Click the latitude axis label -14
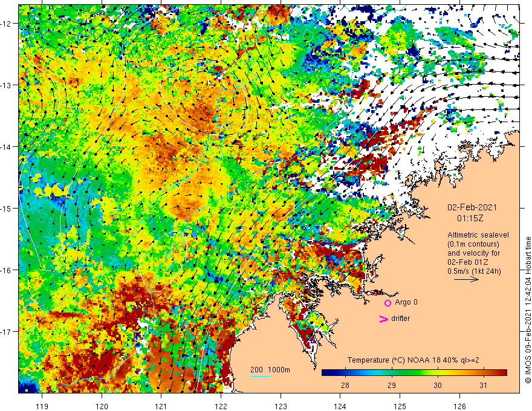 point(6,147)
